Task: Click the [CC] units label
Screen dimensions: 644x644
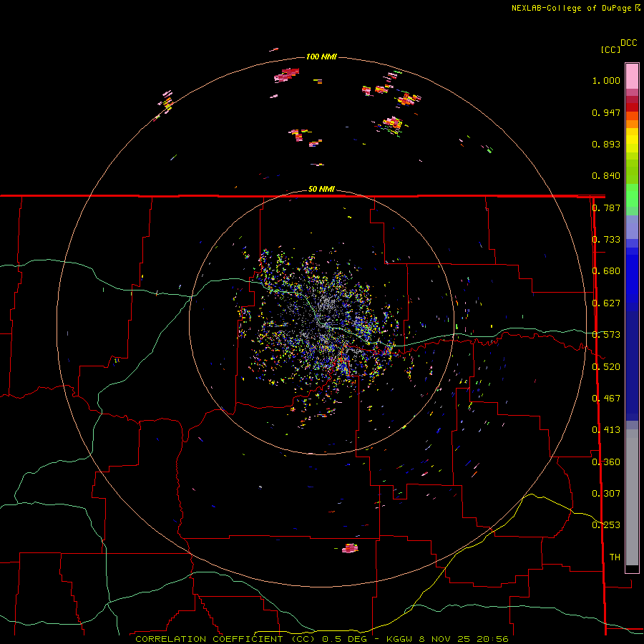Action: point(610,49)
